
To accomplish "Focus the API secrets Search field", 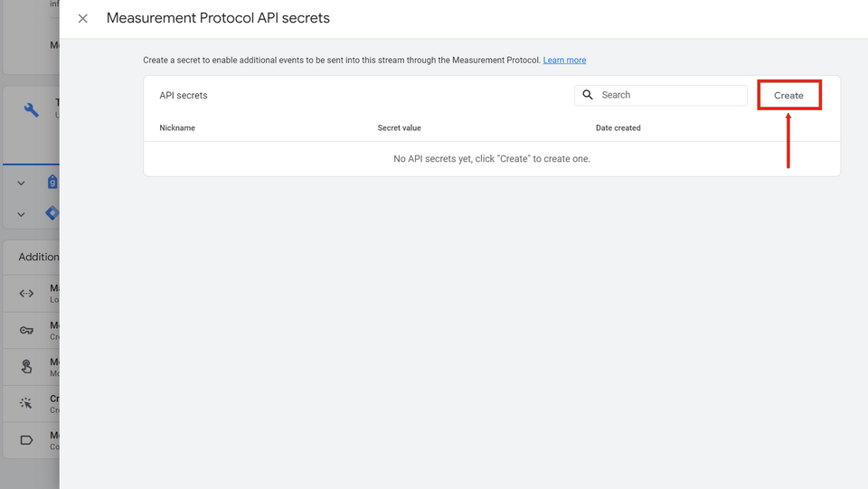I will [x=671, y=95].
